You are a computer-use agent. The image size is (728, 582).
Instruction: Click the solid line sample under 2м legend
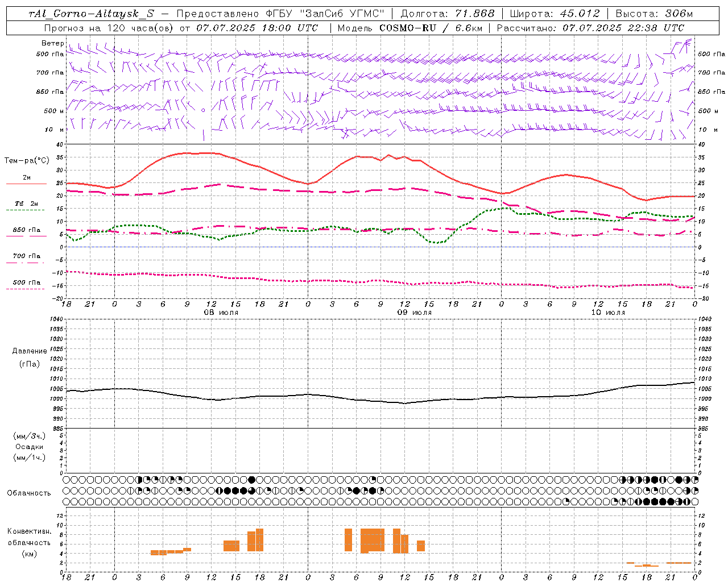[26, 184]
